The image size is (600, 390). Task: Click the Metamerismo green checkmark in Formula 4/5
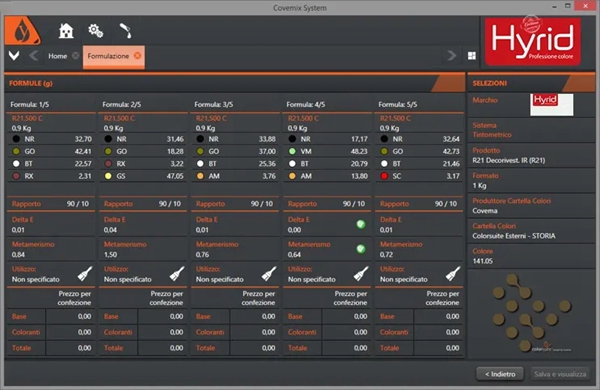coord(361,249)
